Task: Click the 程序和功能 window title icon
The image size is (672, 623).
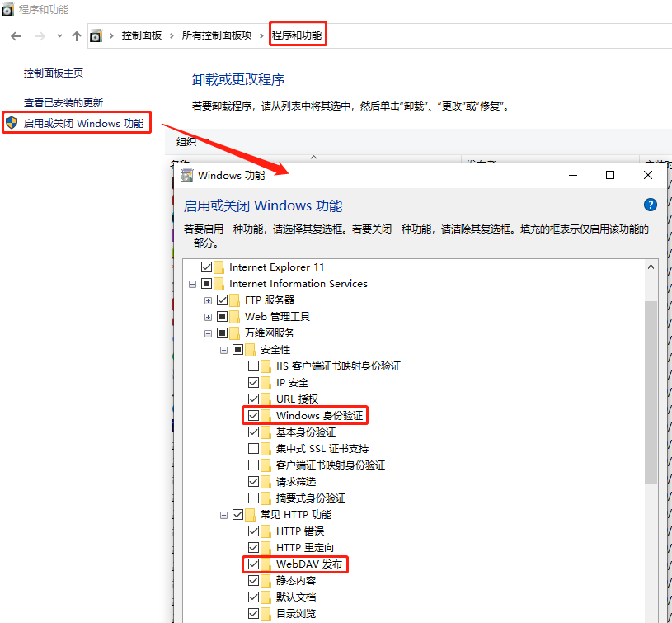Action: (x=7, y=9)
